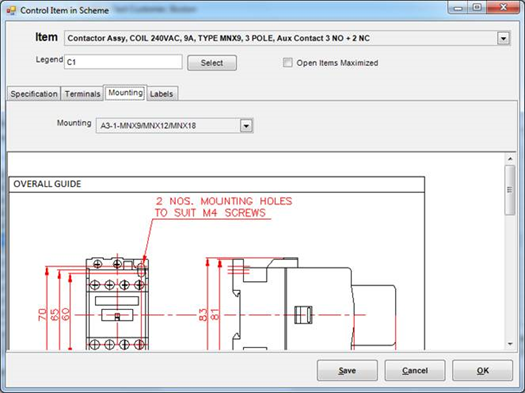Click the Select button beside Legend
The image size is (525, 393).
click(x=212, y=63)
